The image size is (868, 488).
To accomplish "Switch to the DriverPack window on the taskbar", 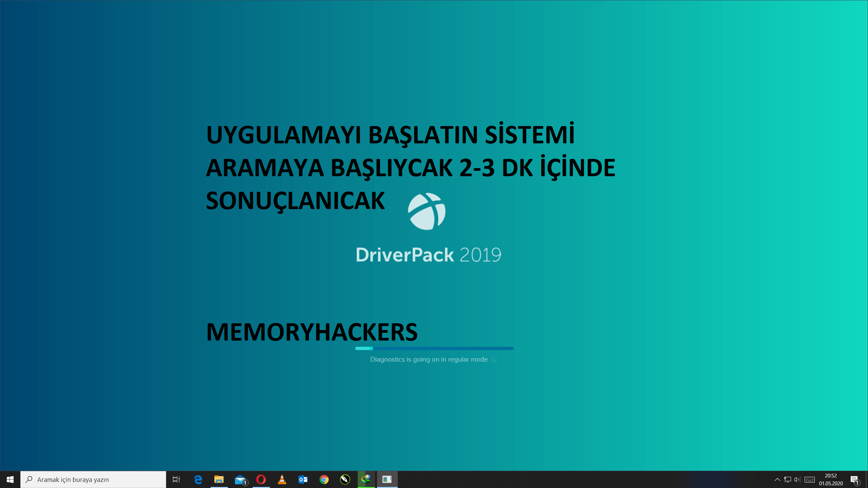I will coord(387,480).
